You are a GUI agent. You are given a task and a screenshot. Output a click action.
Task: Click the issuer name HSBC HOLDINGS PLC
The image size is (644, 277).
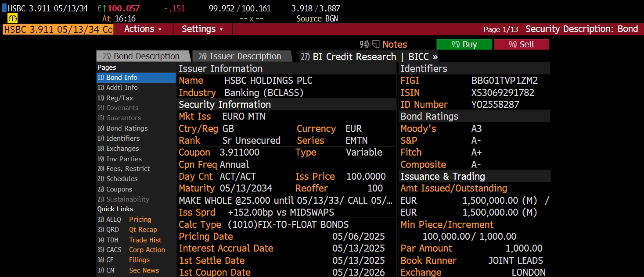click(x=268, y=81)
